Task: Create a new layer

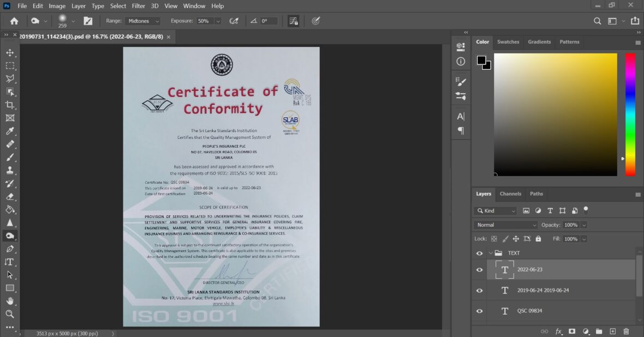Action: pos(612,331)
